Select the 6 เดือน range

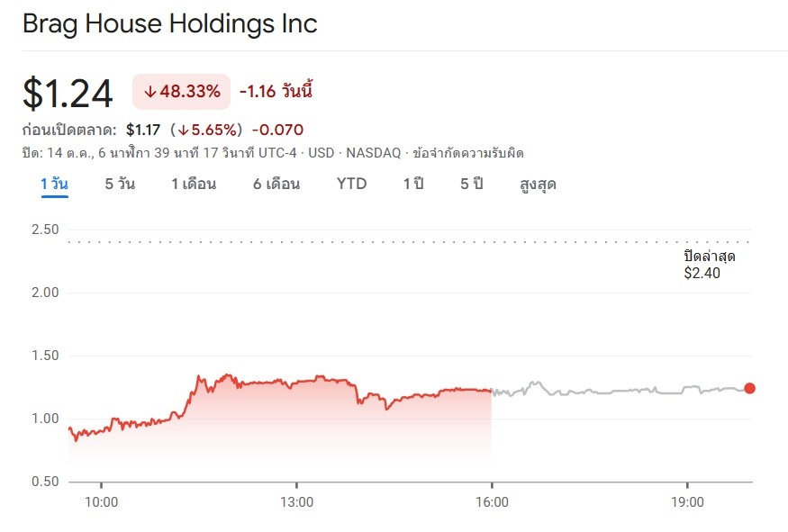point(276,184)
